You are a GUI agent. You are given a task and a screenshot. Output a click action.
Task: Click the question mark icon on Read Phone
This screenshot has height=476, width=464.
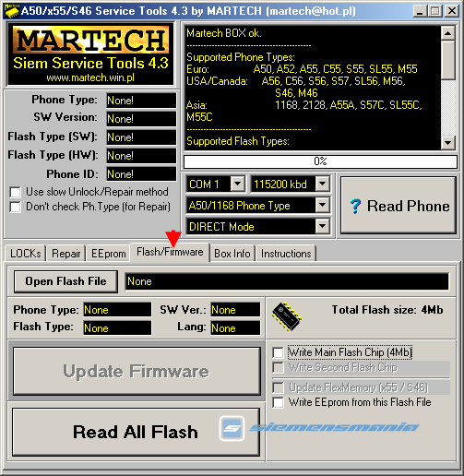(355, 206)
